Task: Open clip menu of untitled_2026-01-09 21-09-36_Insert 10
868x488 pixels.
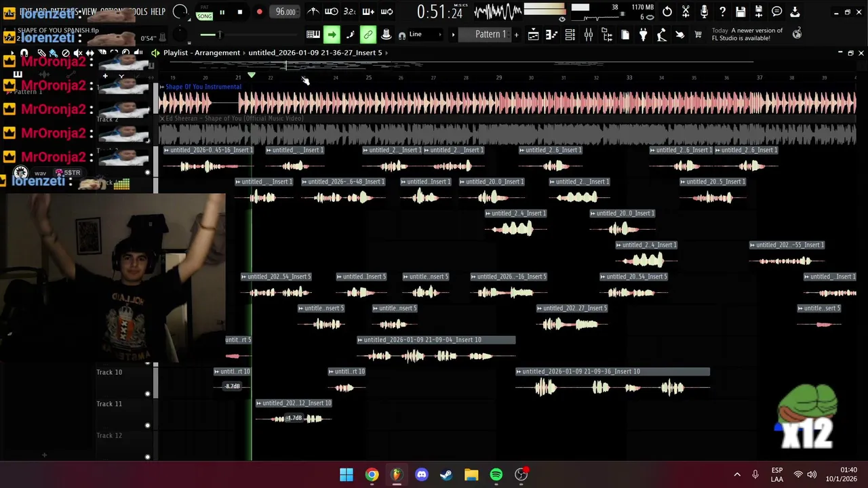Action: click(519, 372)
